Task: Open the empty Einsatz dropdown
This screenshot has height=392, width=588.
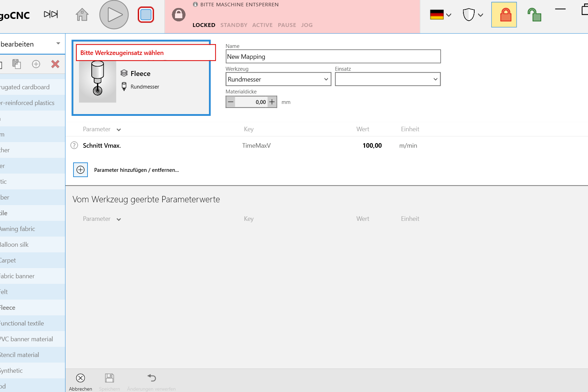Action: [x=388, y=79]
